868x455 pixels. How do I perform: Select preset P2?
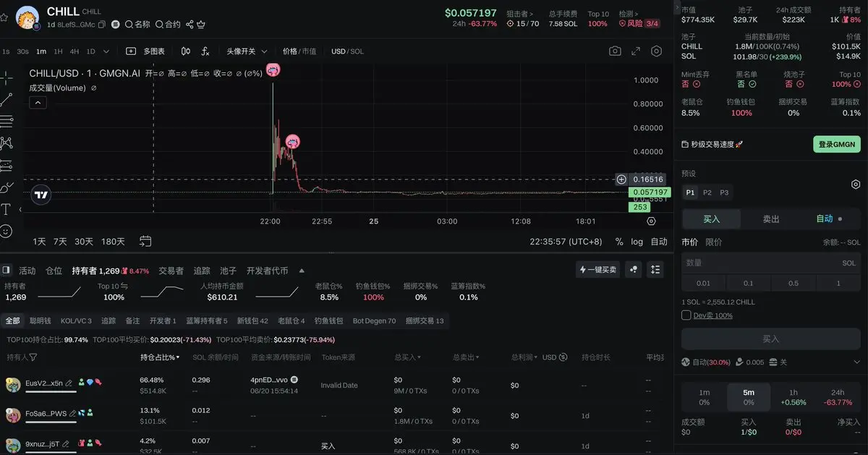[707, 192]
